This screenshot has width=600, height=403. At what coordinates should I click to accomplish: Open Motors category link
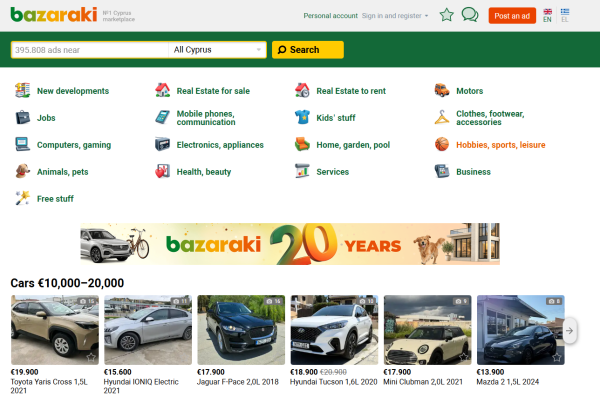click(x=470, y=91)
